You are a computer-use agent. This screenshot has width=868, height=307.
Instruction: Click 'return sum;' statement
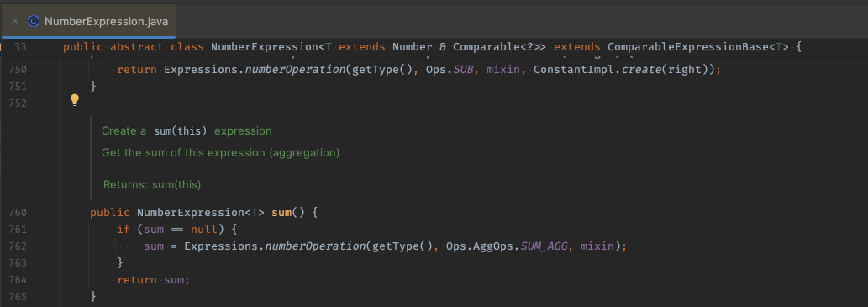click(153, 279)
